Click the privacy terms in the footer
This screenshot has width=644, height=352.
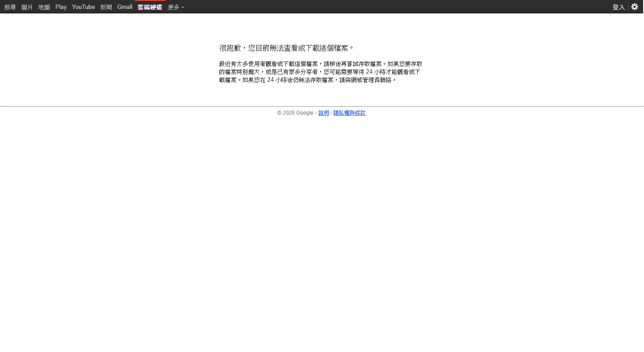350,112
